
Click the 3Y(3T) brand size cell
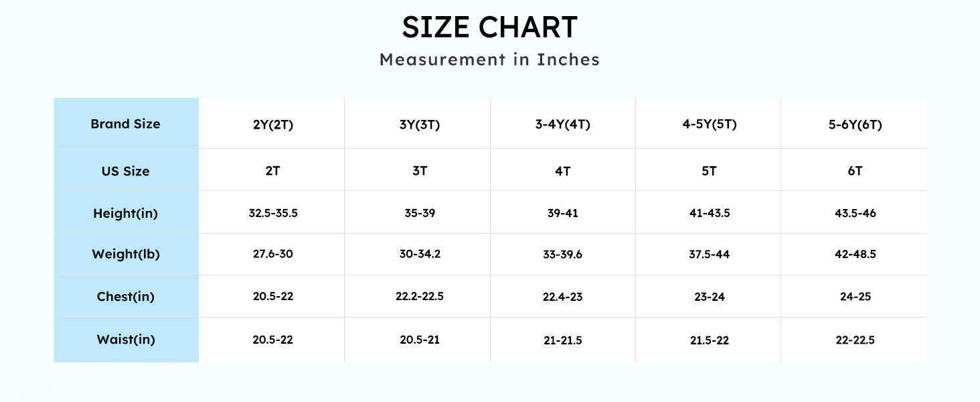click(x=419, y=125)
